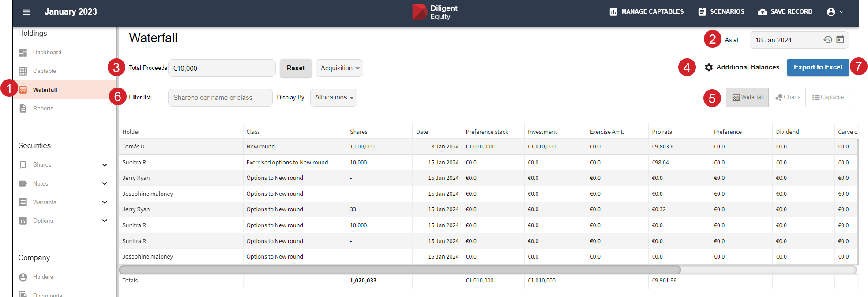Viewport: 868px width, 297px height.
Task: Open Reports in the sidebar
Action: point(43,109)
